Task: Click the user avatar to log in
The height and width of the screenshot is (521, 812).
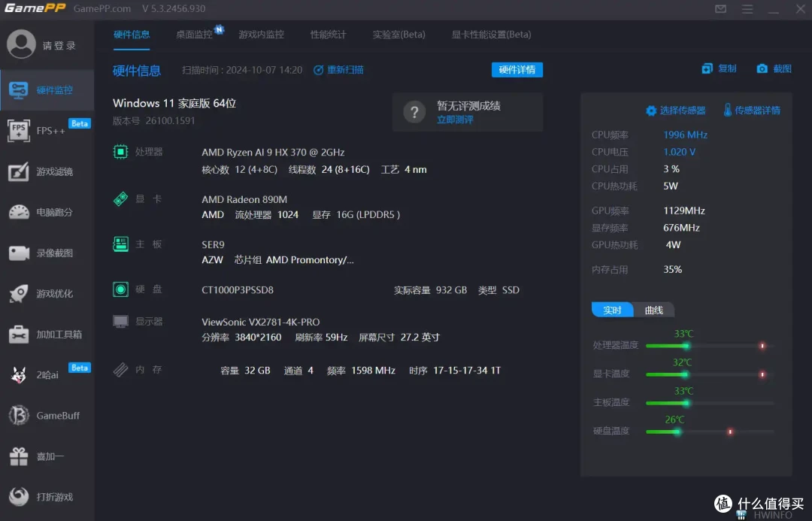Action: click(x=21, y=44)
